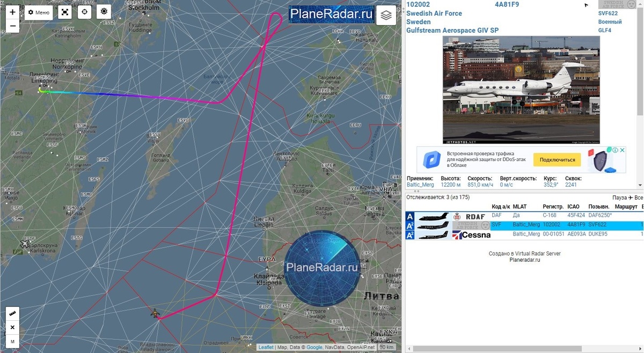Open the Planeradar.ru footer link
The image size is (644, 353).
point(525,260)
